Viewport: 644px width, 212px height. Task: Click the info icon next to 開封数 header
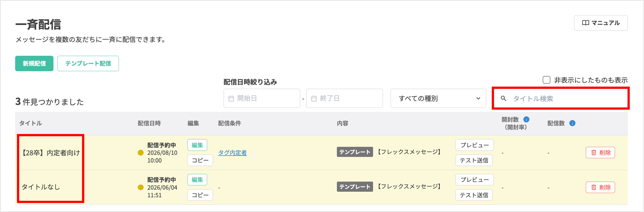pyautogui.click(x=526, y=119)
